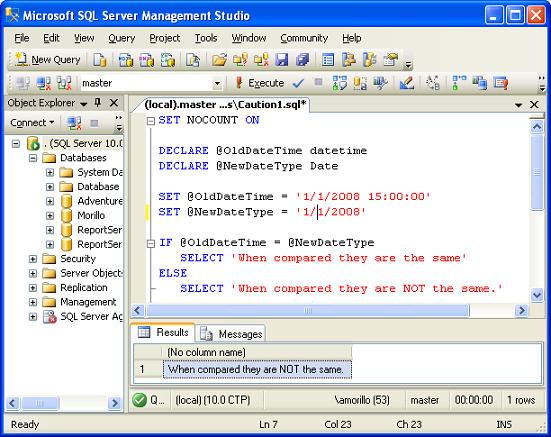Select the result cell 'When compared they are NOT the same.'
551x437 pixels.
click(x=257, y=370)
